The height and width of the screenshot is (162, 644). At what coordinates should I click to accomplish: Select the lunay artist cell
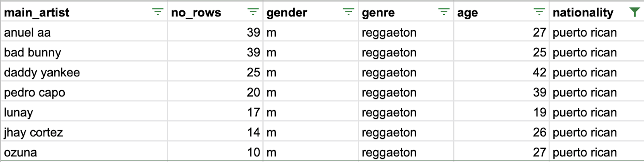(84, 112)
